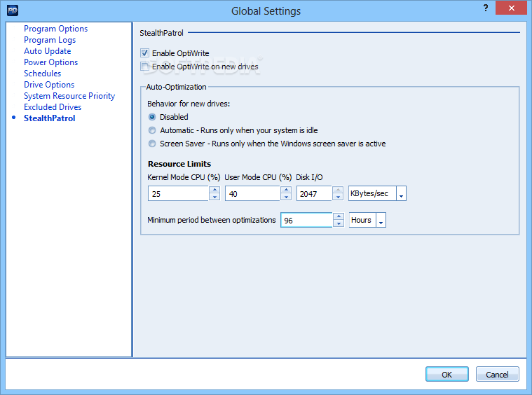The height and width of the screenshot is (395, 532).
Task: Open Program Options page
Action: click(55, 29)
